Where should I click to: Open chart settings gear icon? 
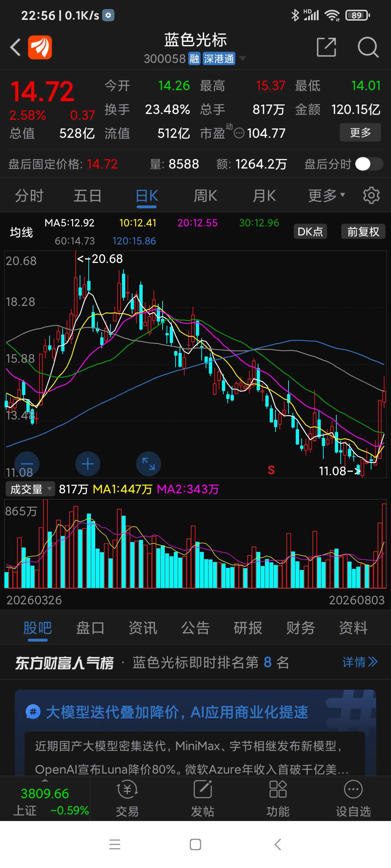[x=371, y=196]
